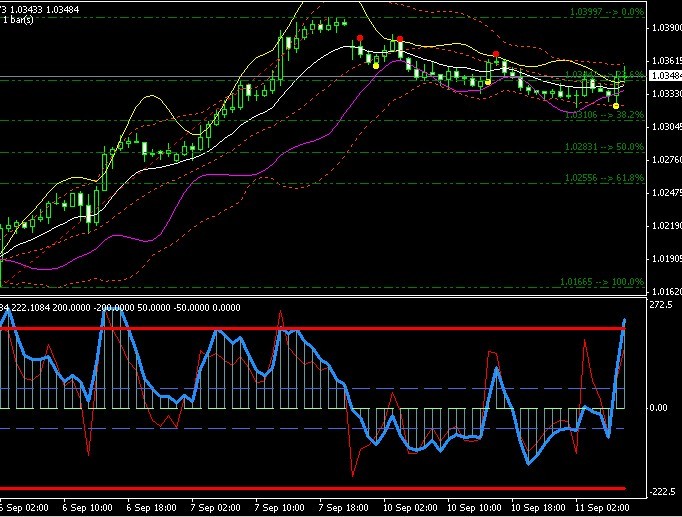Click the 1.03106 --> 38.2% Fibonacci label
682x517 pixels.
pos(604,115)
